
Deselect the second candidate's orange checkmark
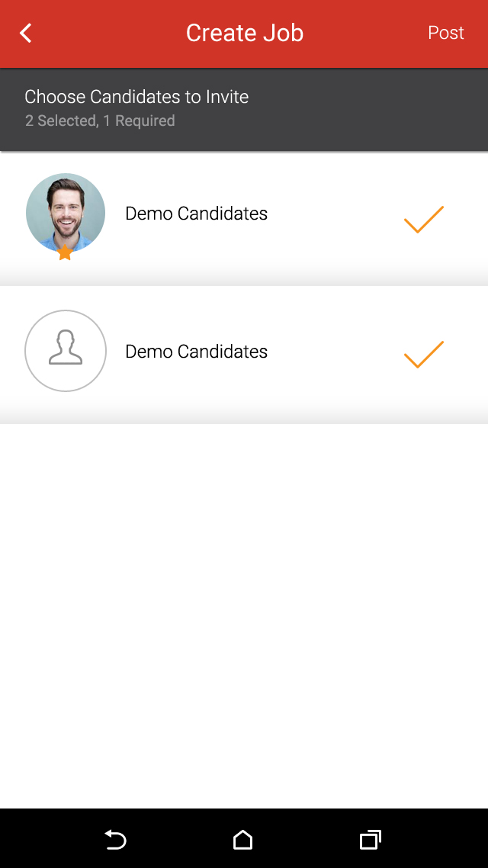[x=423, y=355]
